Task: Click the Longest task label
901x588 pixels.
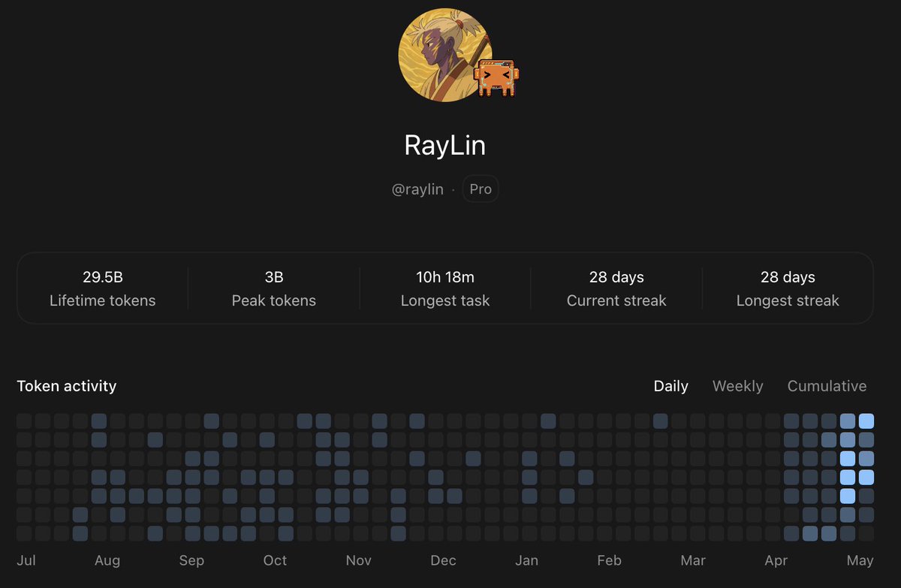Action: 445,300
